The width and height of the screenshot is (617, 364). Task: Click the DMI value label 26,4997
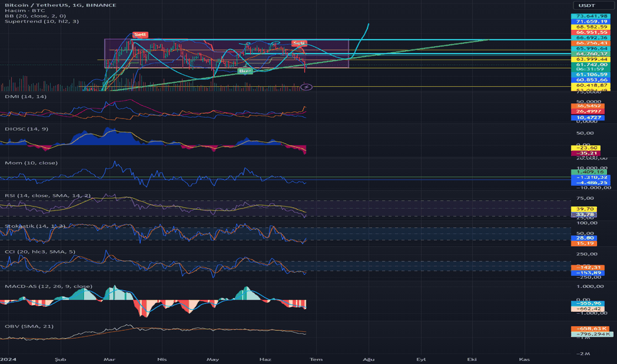click(x=588, y=111)
